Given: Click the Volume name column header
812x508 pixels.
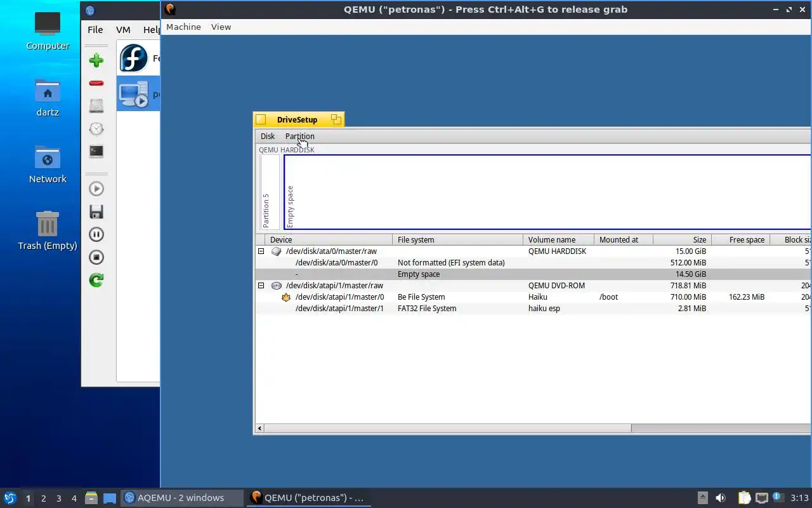Looking at the screenshot, I should 559,239.
